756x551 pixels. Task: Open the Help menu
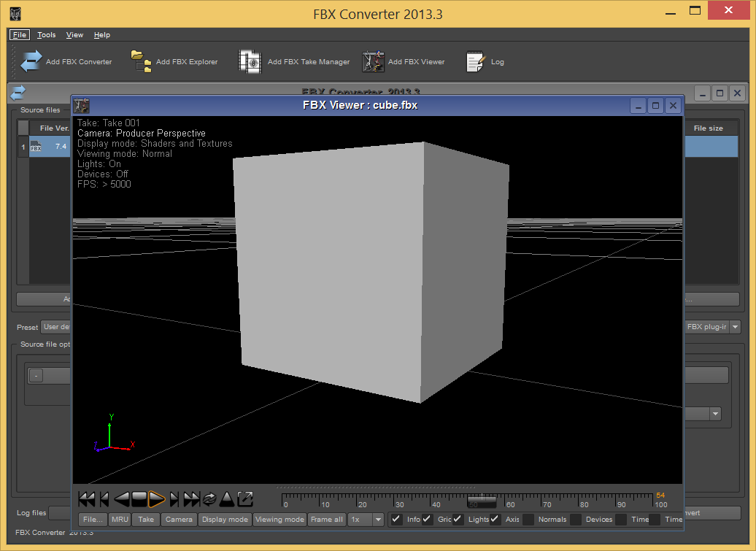[x=101, y=35]
